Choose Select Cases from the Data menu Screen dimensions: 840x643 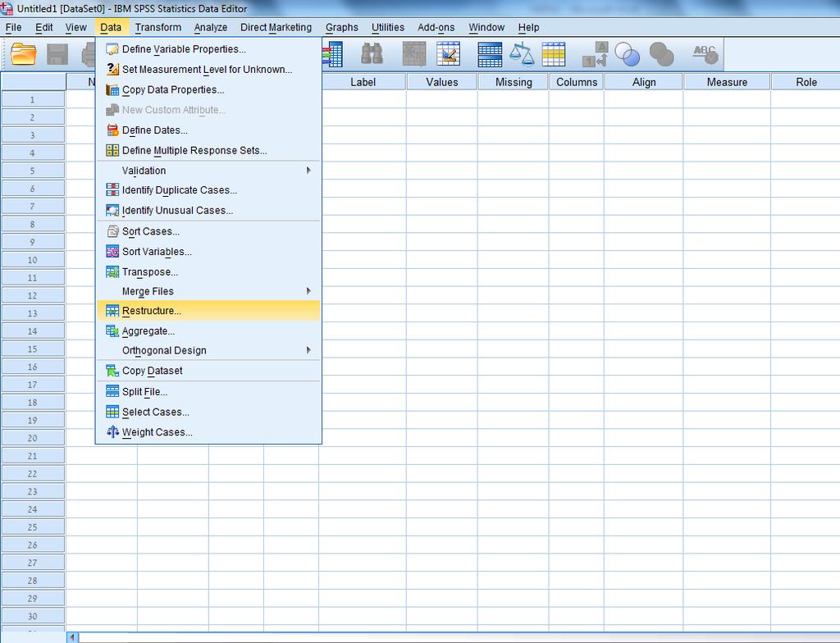(208, 412)
